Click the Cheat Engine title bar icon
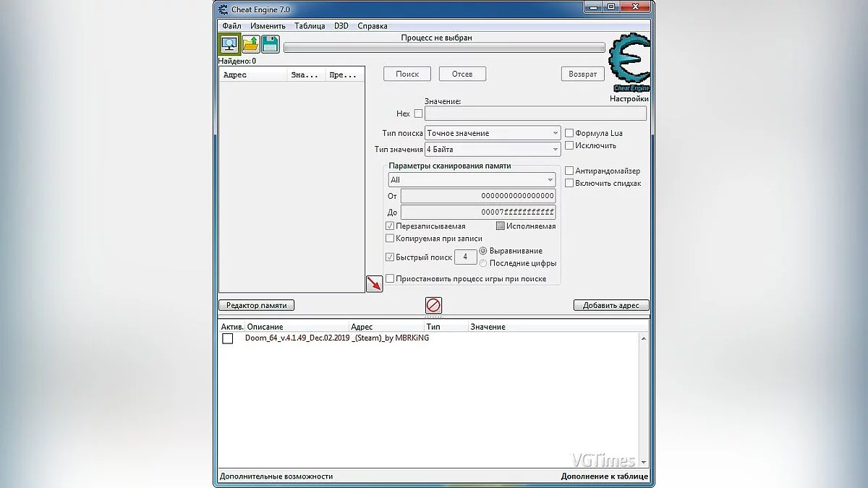868x488 pixels. (x=223, y=9)
